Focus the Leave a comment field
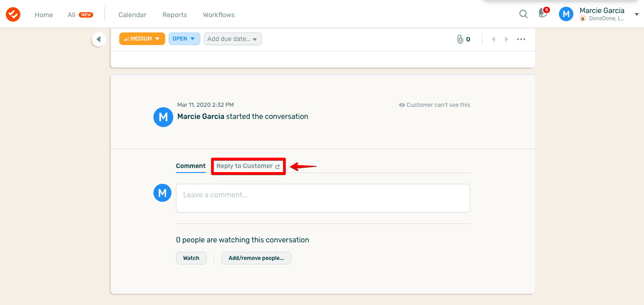 (x=323, y=198)
